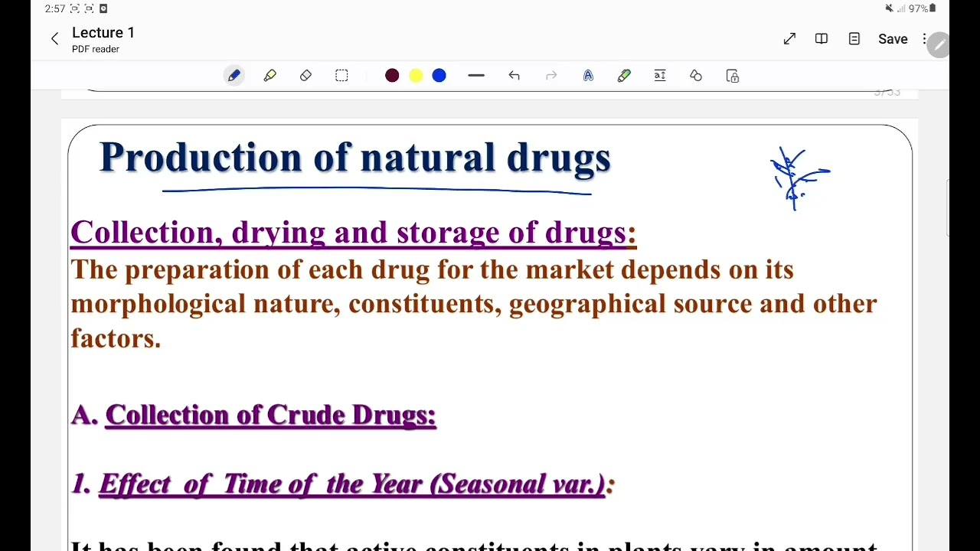Open the more options menu
This screenshot has height=551, width=980.
(x=925, y=39)
